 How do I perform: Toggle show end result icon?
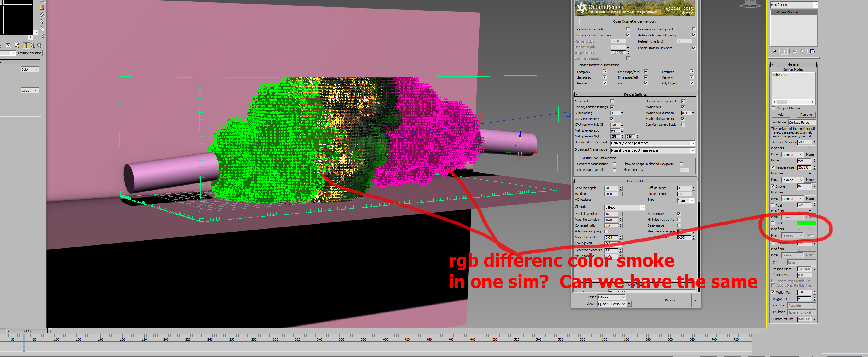tap(785, 51)
